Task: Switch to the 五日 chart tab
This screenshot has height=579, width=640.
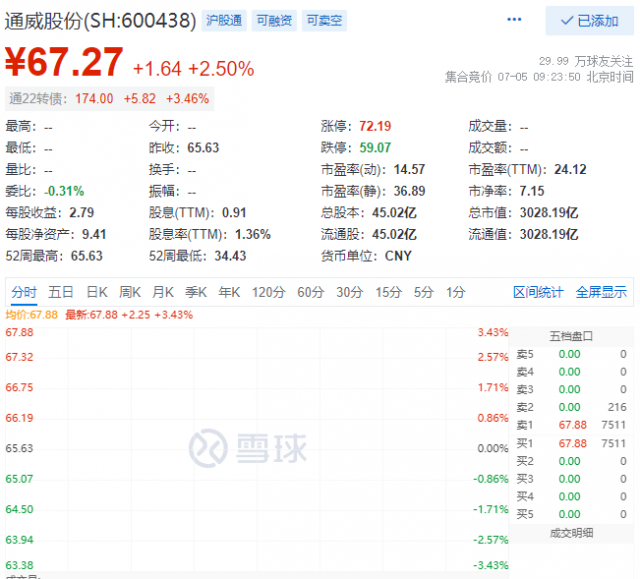Action: coord(61,292)
